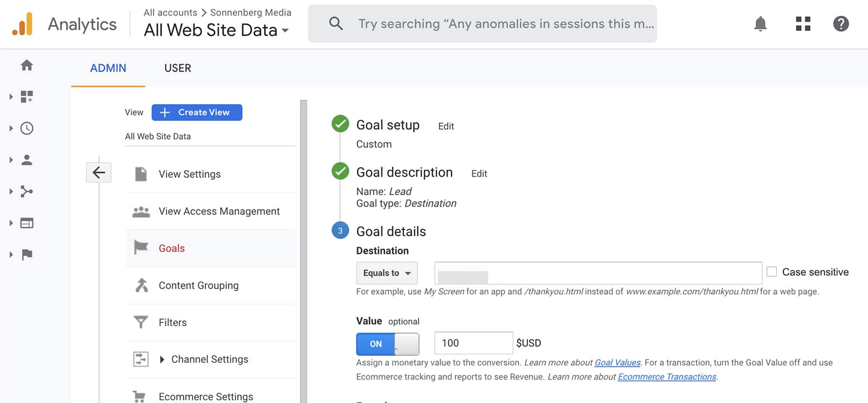
Task: Open the All Web Site Data account selector
Action: click(216, 30)
